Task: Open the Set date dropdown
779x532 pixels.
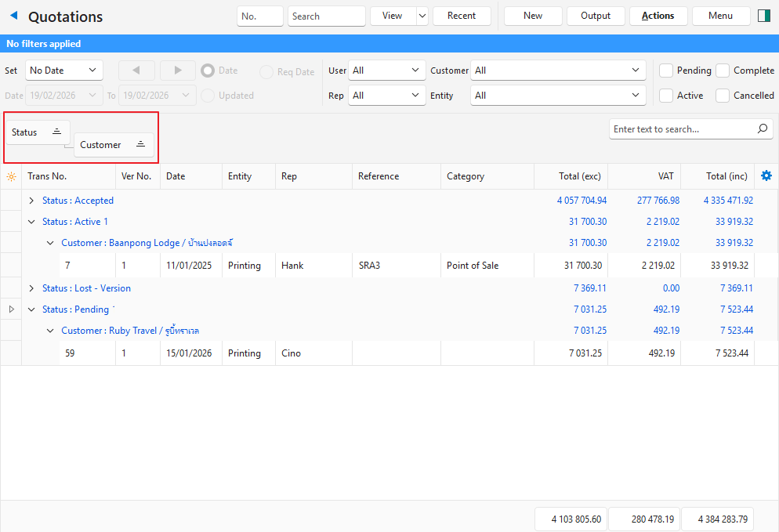Action: 64,71
